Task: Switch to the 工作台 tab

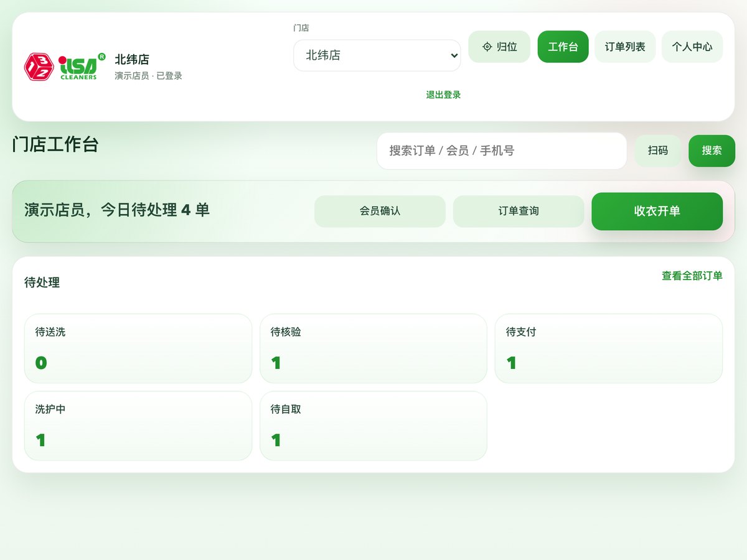Action: tap(563, 47)
